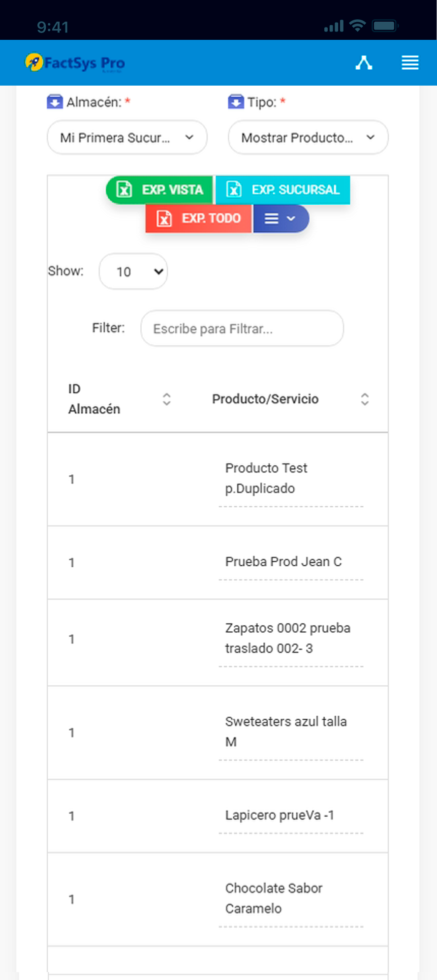Export branch data with EXP. SUCURSAL
The width and height of the screenshot is (437, 980).
(x=283, y=189)
